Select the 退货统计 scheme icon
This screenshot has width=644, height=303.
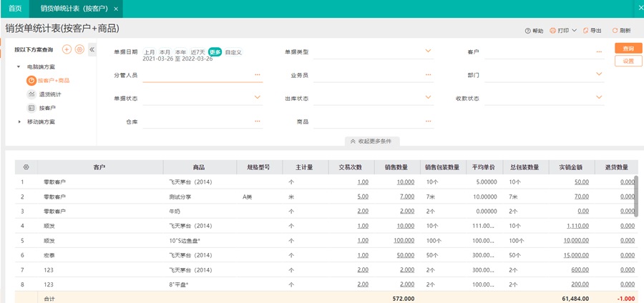[31, 94]
